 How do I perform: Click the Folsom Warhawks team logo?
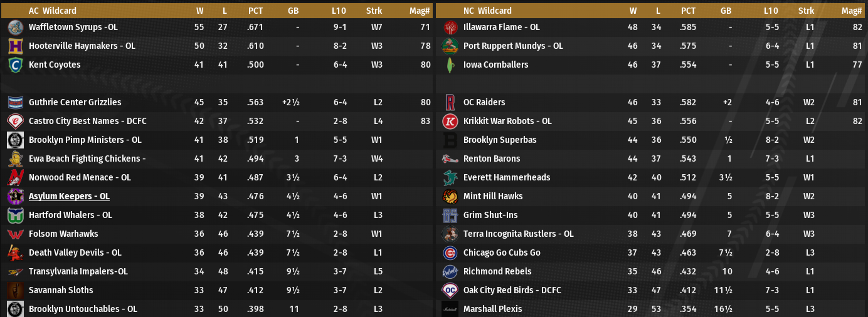[16, 234]
